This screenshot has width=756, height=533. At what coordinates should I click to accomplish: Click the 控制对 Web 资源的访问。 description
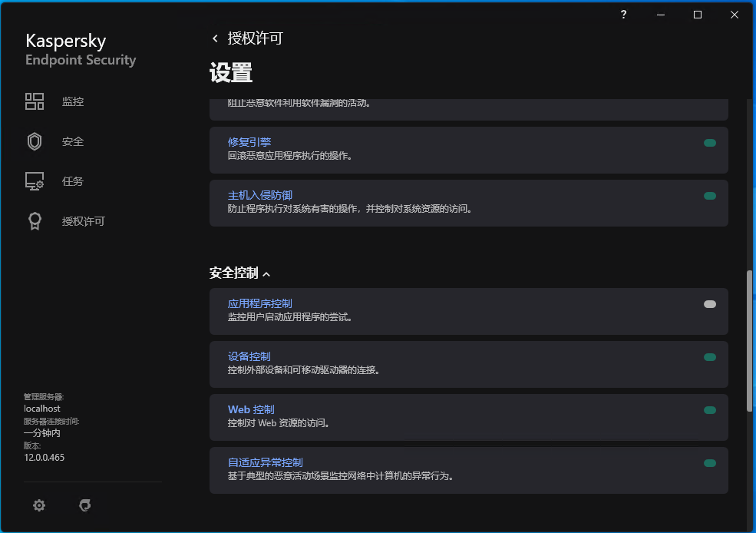point(279,423)
